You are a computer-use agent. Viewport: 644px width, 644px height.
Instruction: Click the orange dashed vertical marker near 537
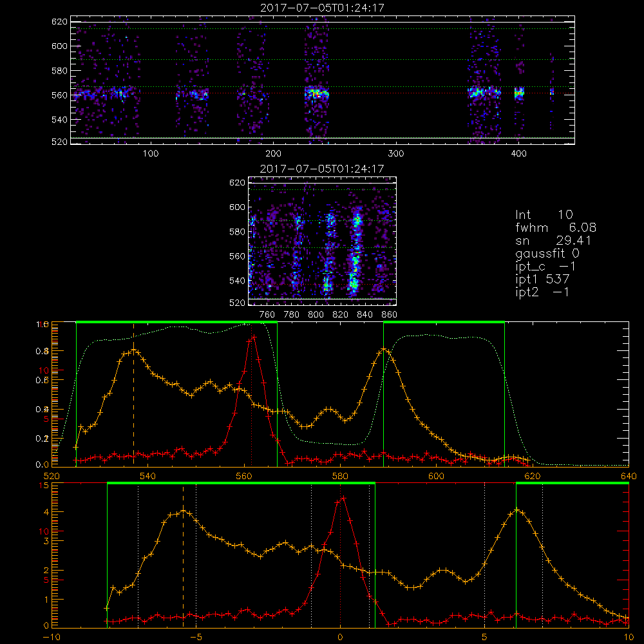coord(133,395)
